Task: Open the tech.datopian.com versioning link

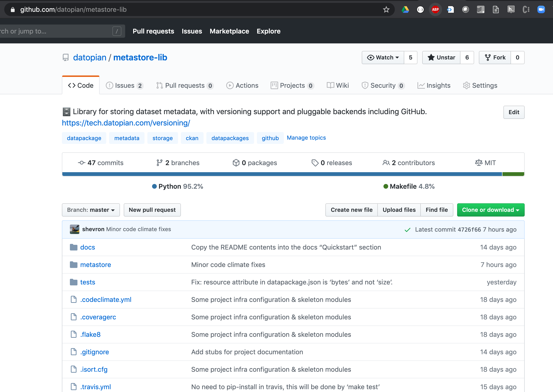Action: point(126,123)
